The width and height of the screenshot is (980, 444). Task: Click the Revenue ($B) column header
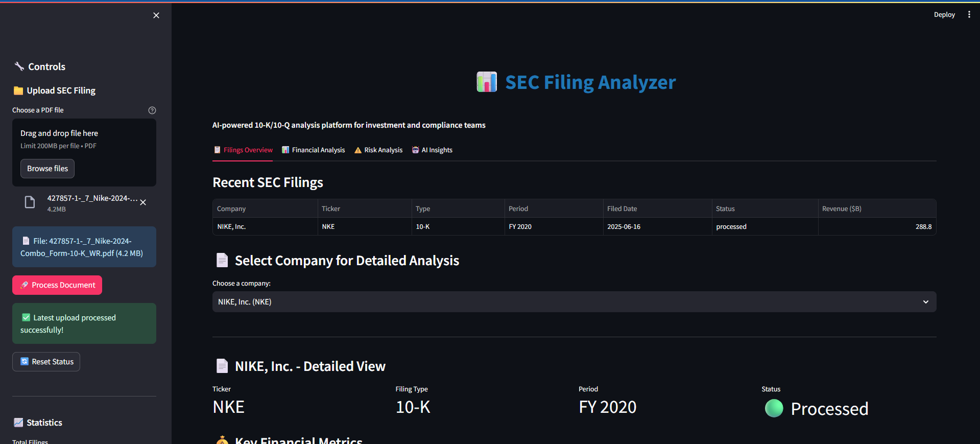pos(877,209)
